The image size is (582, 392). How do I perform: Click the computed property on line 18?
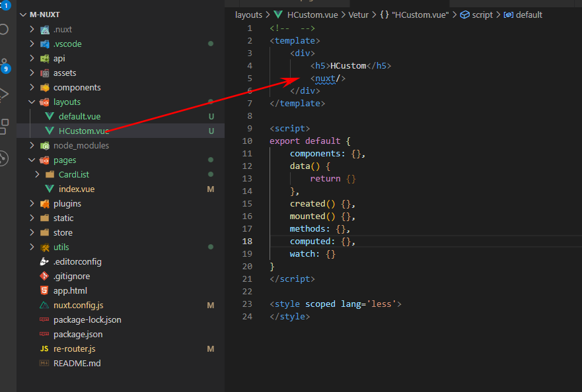tap(310, 242)
